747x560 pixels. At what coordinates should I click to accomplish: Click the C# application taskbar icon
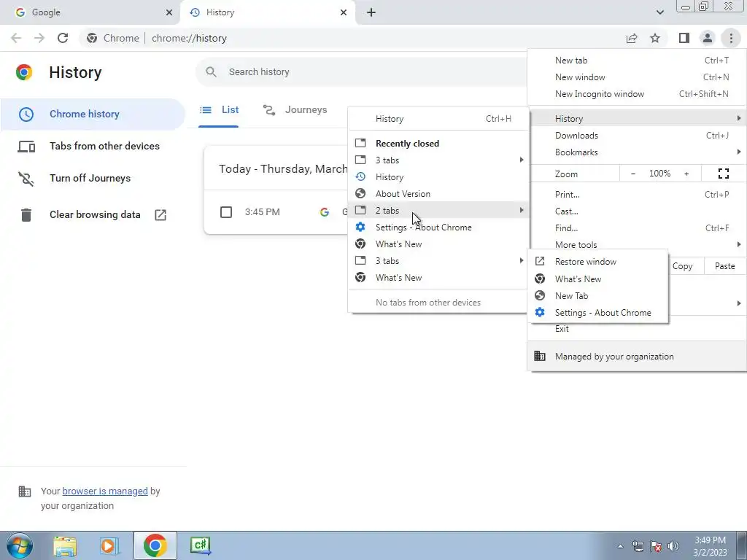pyautogui.click(x=200, y=545)
